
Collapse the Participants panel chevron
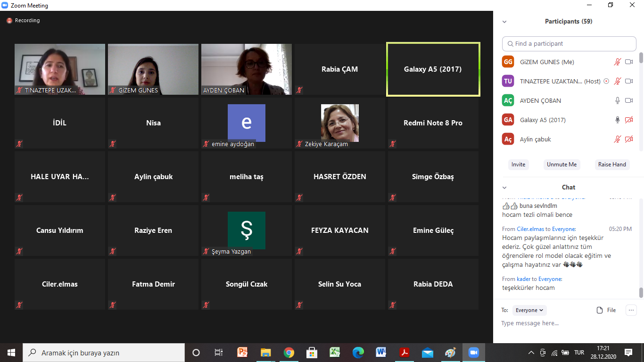(x=504, y=22)
